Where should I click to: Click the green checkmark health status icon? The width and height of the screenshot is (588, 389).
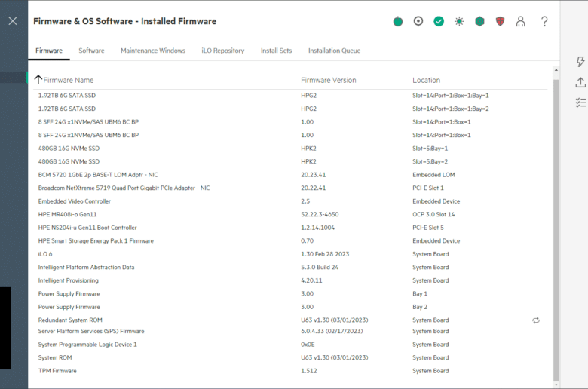439,21
